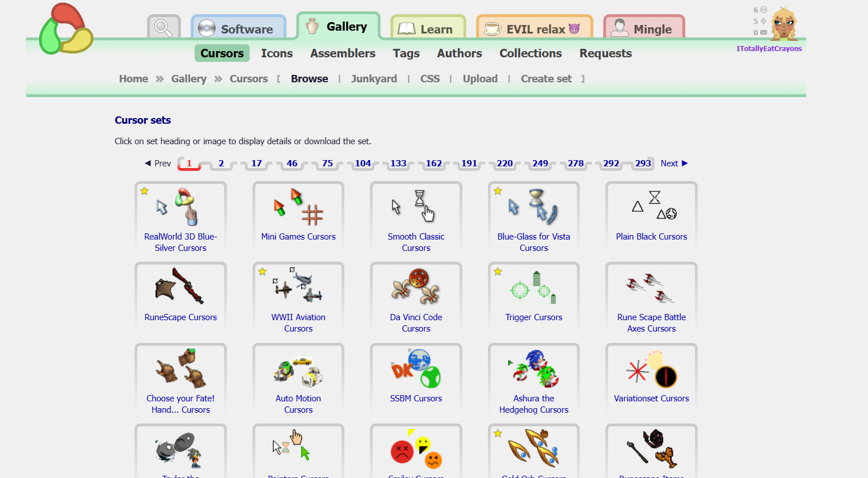Viewport: 868px width, 478px height.
Task: Click the Trigger Cursors crosshair preview image
Action: (x=534, y=287)
